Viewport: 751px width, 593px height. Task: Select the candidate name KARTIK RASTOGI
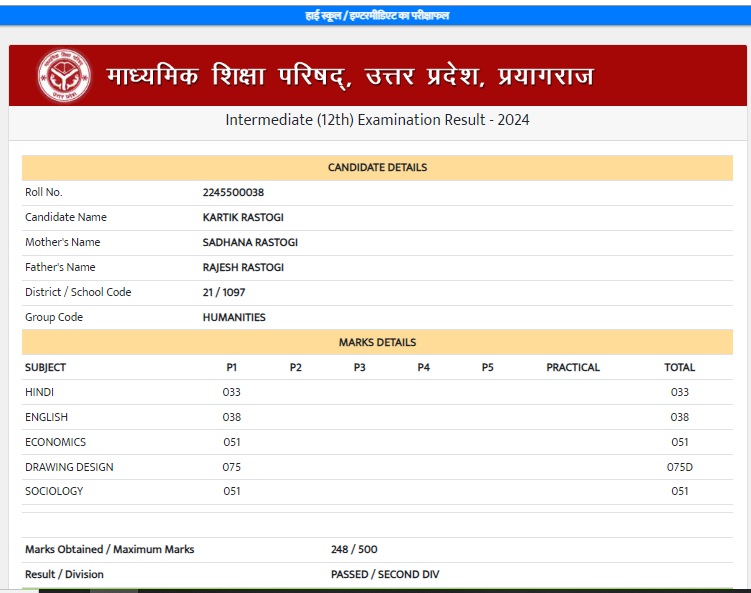point(243,217)
